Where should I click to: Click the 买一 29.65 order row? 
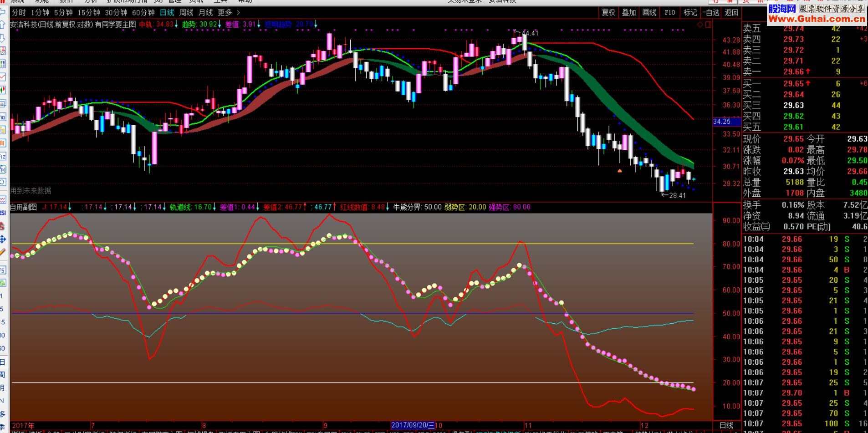[805, 84]
